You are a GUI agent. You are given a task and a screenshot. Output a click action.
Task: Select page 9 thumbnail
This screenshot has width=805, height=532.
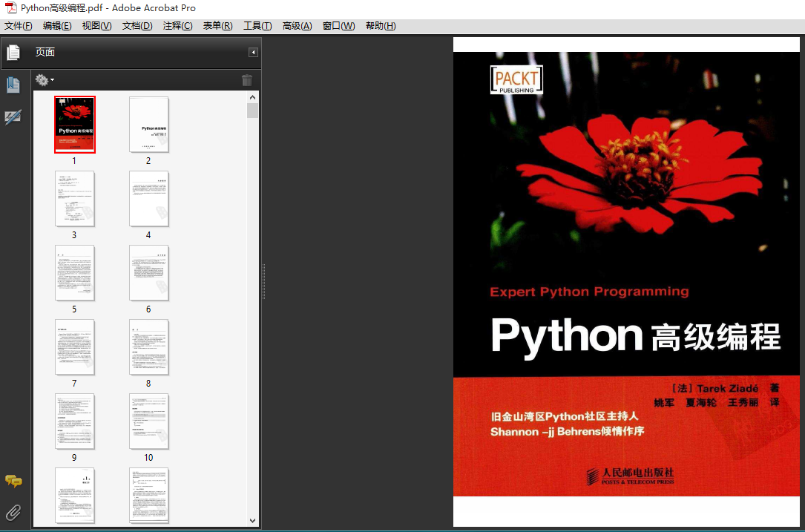(75, 421)
